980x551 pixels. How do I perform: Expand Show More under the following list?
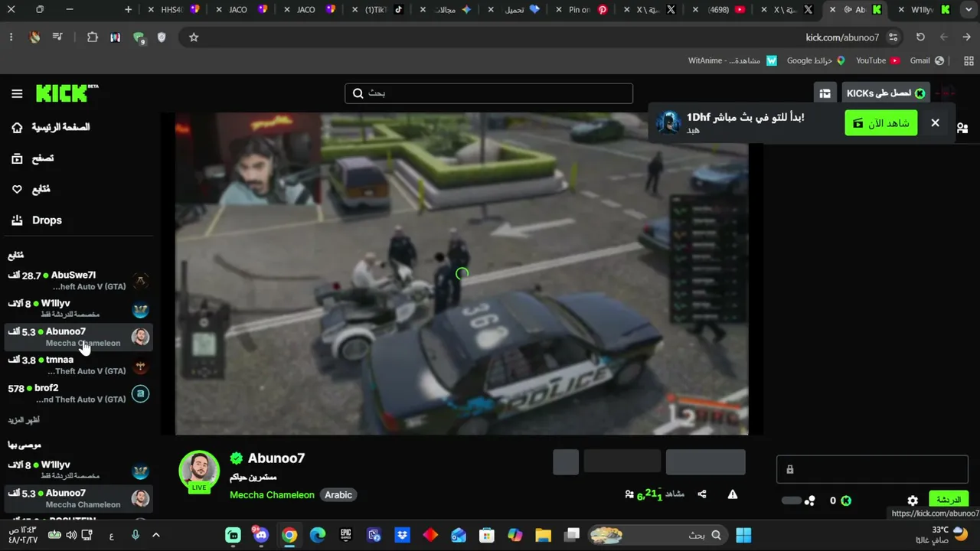24,420
